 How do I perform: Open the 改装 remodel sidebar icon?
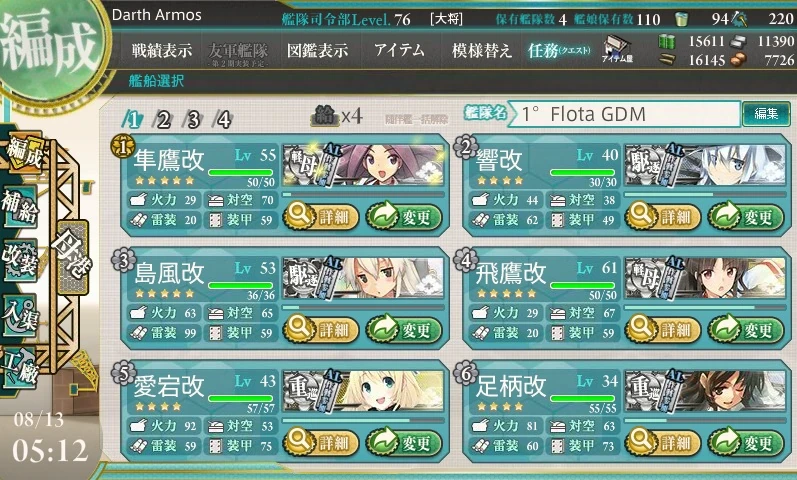(x=20, y=260)
